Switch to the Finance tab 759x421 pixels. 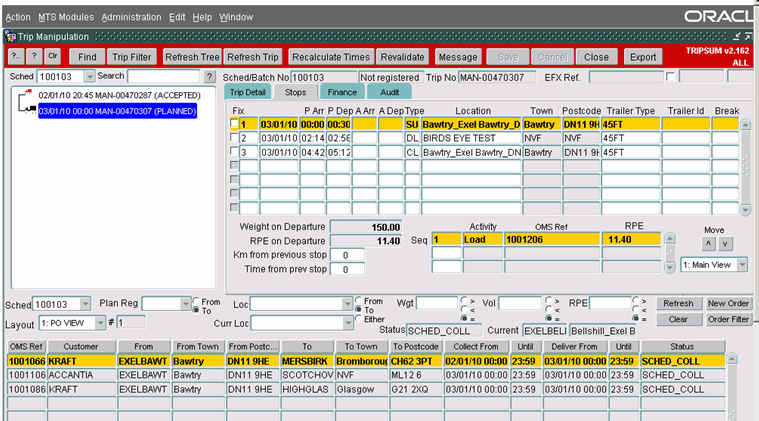(342, 92)
